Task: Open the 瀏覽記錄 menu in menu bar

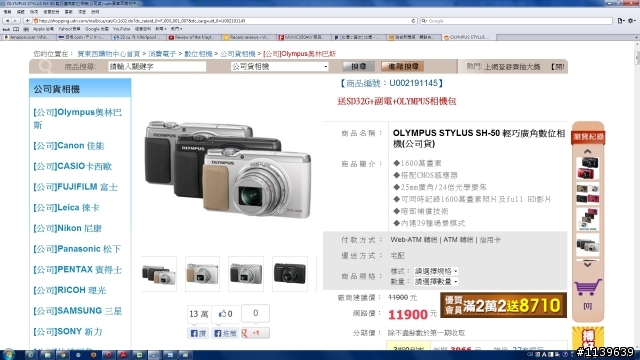Action: pos(51,12)
